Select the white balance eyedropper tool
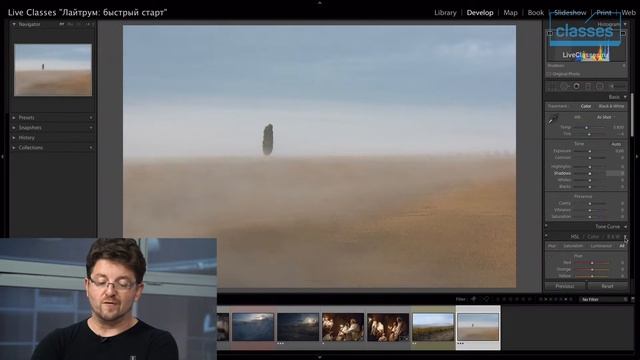The height and width of the screenshot is (360, 640). coord(553,119)
